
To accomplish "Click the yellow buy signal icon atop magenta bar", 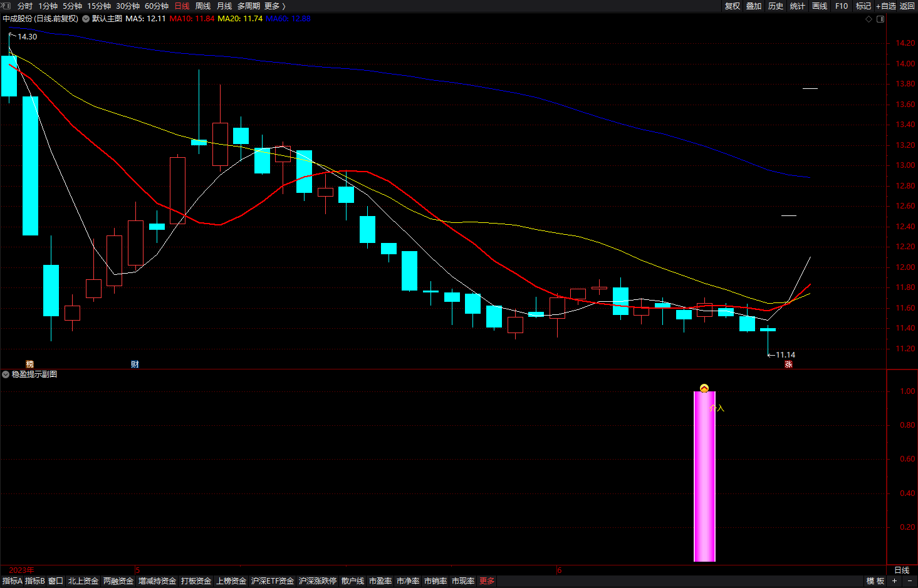I will coord(704,388).
